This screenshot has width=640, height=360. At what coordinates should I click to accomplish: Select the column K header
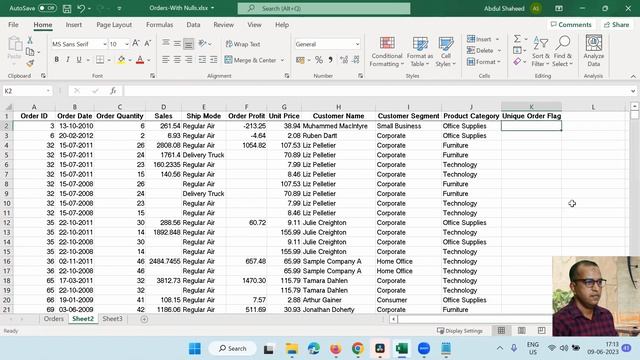(x=531, y=107)
